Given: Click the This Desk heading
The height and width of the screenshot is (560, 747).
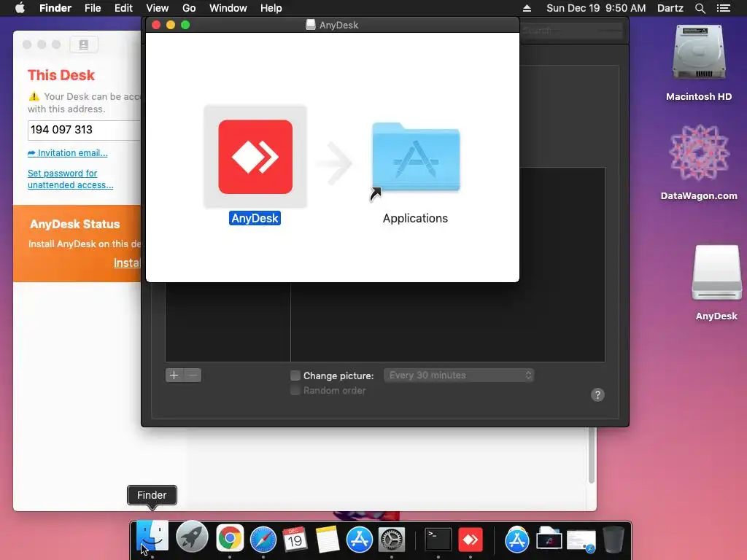Looking at the screenshot, I should (x=61, y=75).
